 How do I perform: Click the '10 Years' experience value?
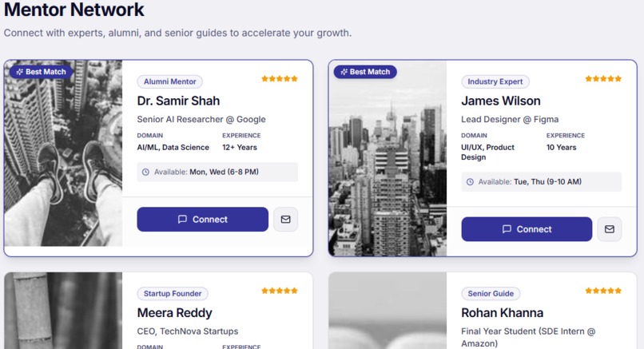pyautogui.click(x=561, y=148)
